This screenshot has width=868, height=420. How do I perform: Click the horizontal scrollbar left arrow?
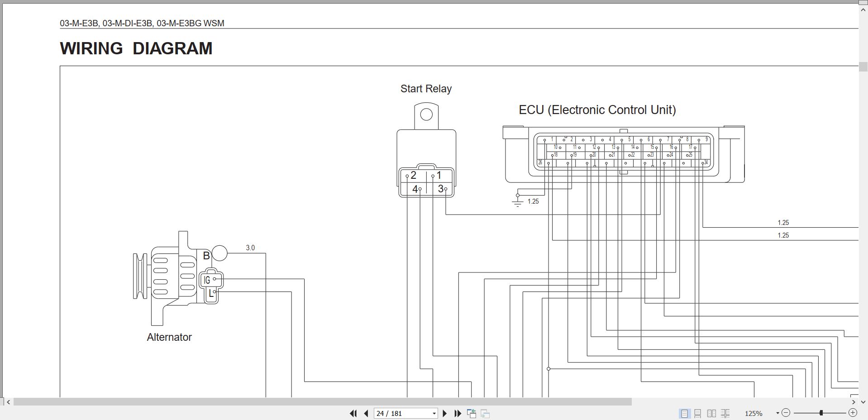(8, 401)
